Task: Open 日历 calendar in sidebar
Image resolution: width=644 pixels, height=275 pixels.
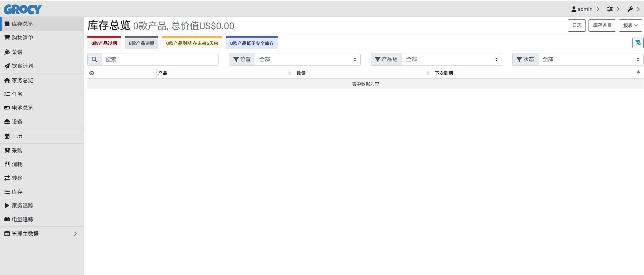Action: pyautogui.click(x=17, y=136)
